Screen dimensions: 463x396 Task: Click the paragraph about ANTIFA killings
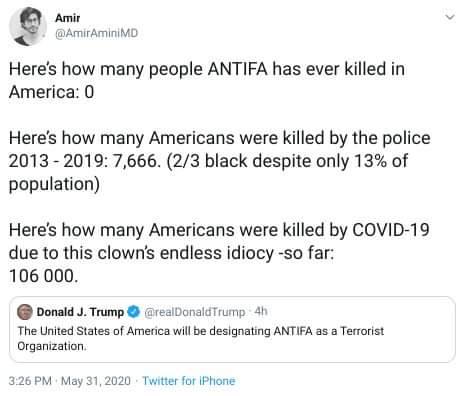click(207, 80)
